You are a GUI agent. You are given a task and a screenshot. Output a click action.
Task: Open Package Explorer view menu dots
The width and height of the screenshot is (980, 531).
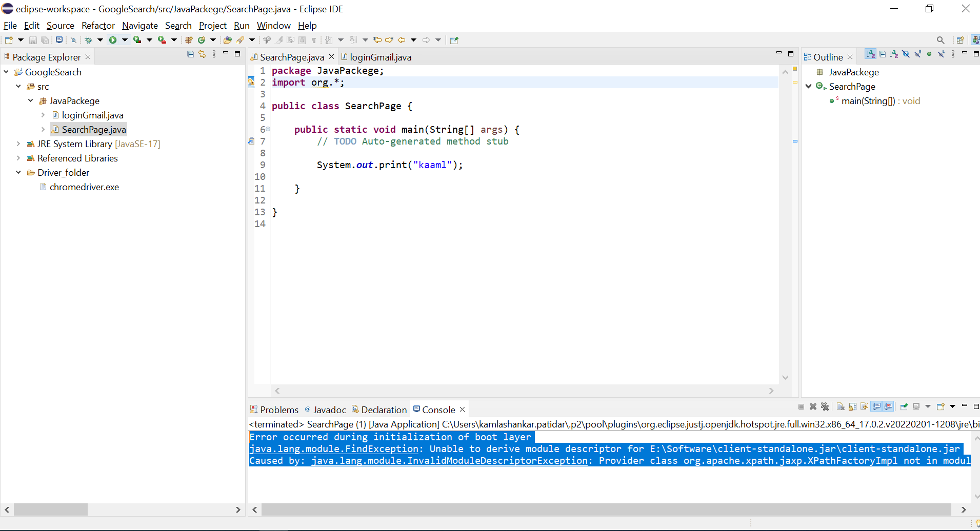point(214,54)
